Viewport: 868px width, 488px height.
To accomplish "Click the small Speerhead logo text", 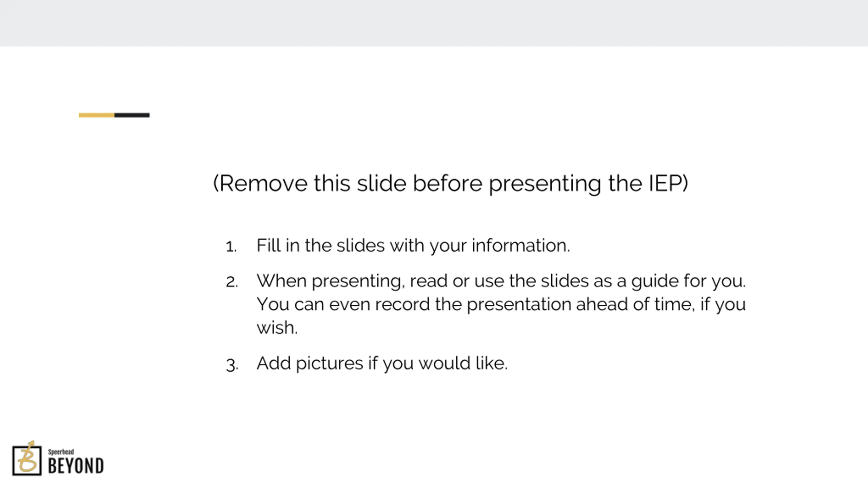I will pyautogui.click(x=61, y=452).
